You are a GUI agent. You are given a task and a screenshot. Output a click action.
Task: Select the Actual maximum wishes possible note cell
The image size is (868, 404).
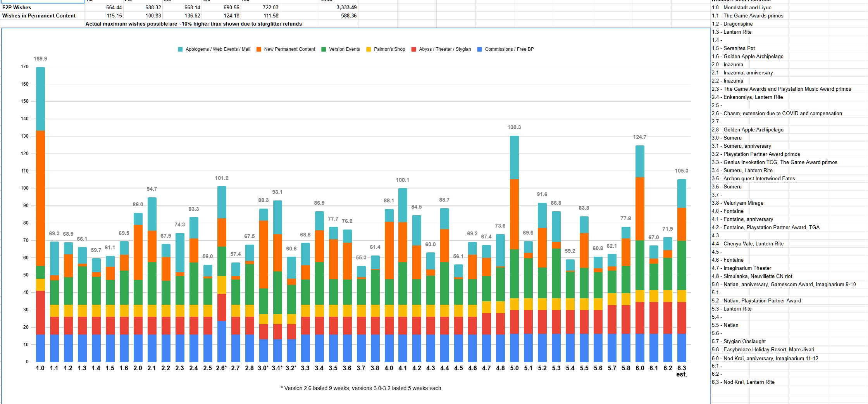pos(193,24)
